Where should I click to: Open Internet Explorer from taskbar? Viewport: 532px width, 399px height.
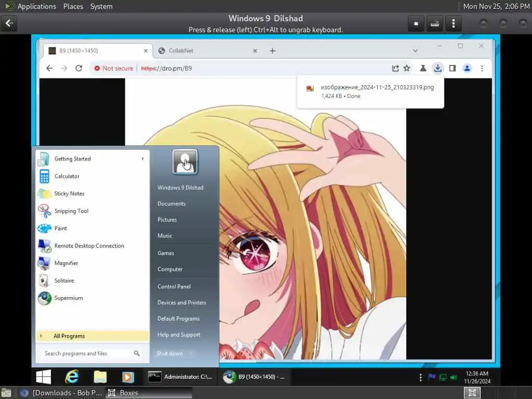click(72, 377)
